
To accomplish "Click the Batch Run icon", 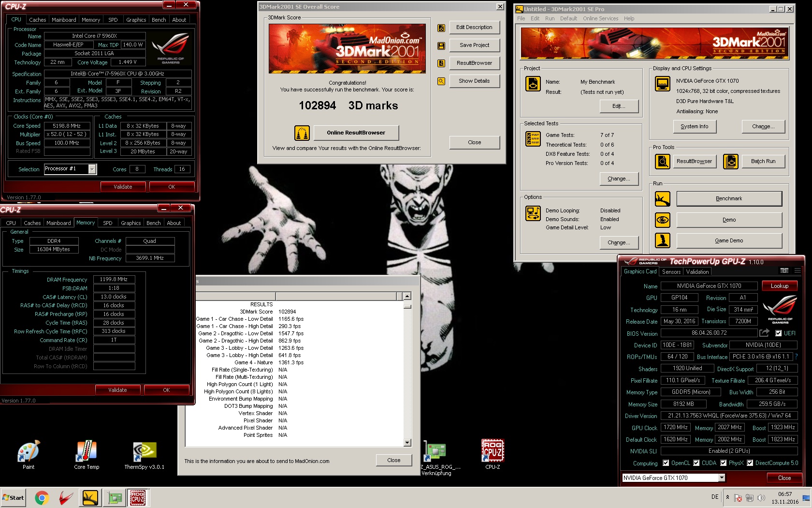I will point(731,161).
